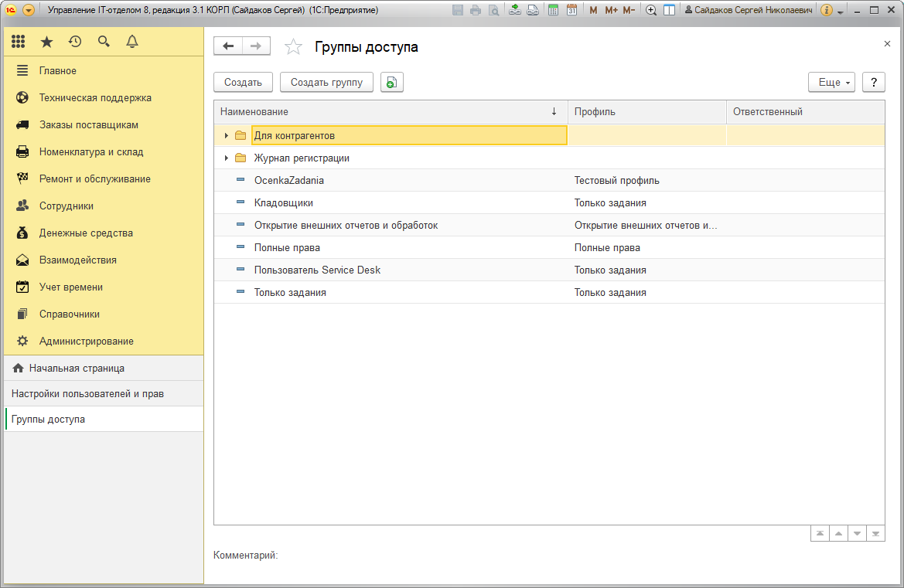
Task: Move up one row list arrow
Action: click(x=838, y=534)
